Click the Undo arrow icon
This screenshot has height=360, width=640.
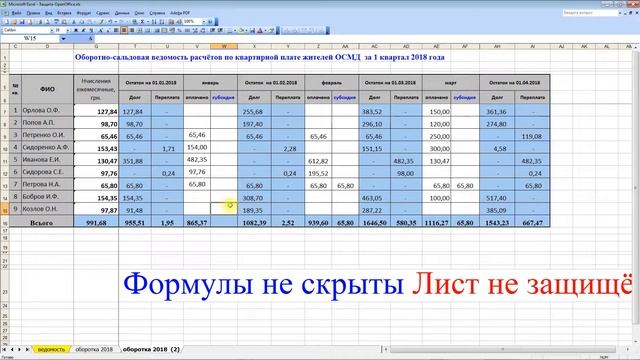coord(110,22)
